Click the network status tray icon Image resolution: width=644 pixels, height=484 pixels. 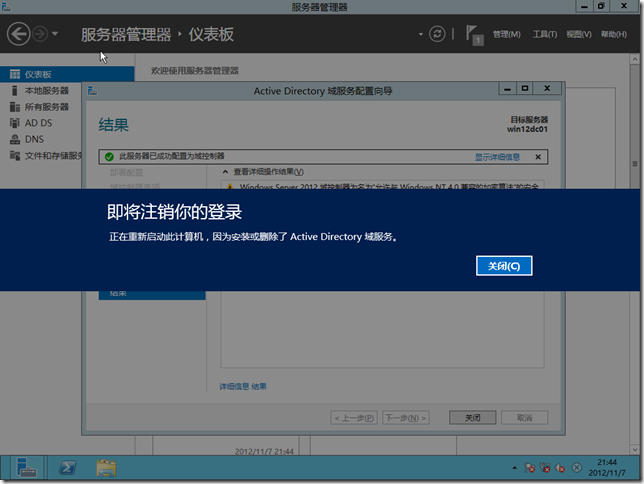coord(545,468)
